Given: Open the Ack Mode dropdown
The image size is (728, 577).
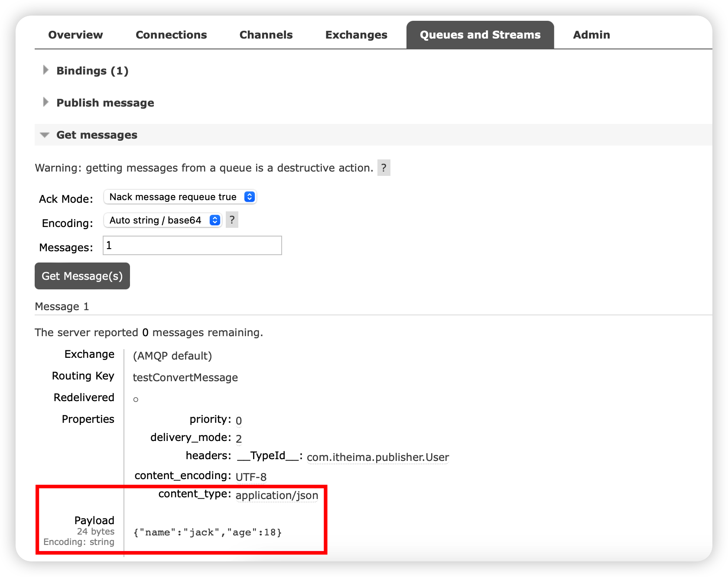Looking at the screenshot, I should coord(180,197).
